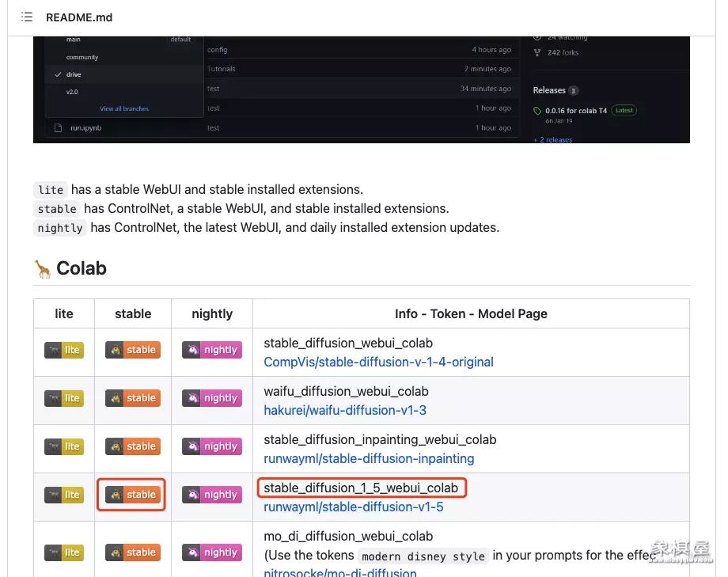This screenshot has width=728, height=577.
Task: Open the README outline table of contents icon
Action: click(27, 17)
